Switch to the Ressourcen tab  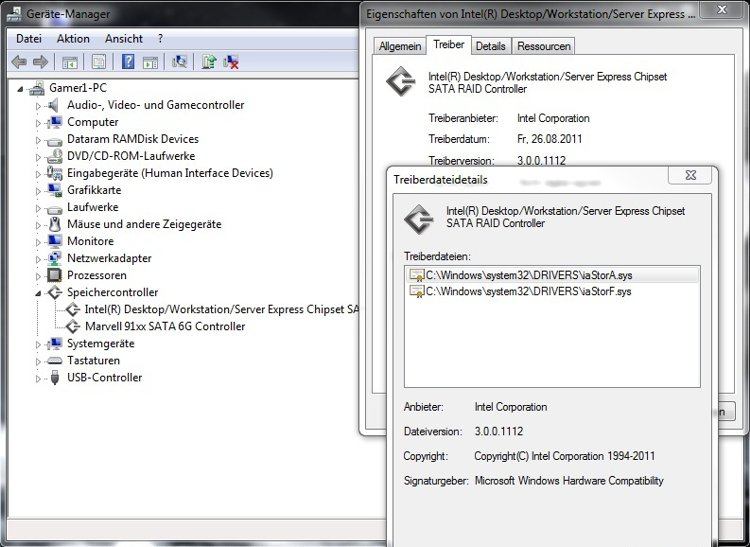[x=544, y=46]
